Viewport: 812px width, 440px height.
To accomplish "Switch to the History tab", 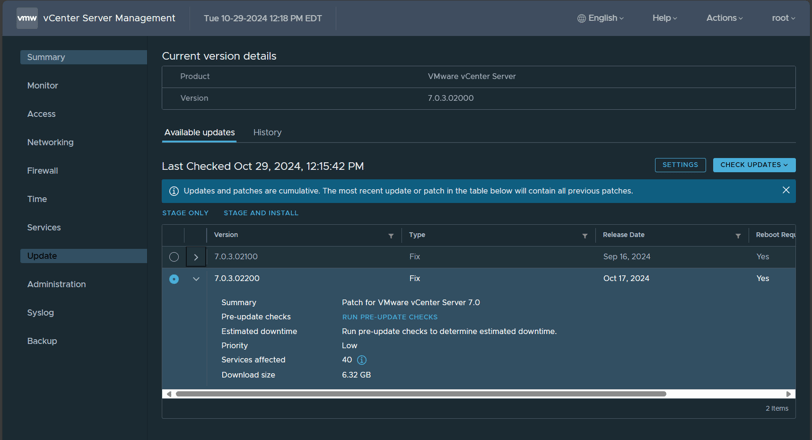I will tap(267, 133).
